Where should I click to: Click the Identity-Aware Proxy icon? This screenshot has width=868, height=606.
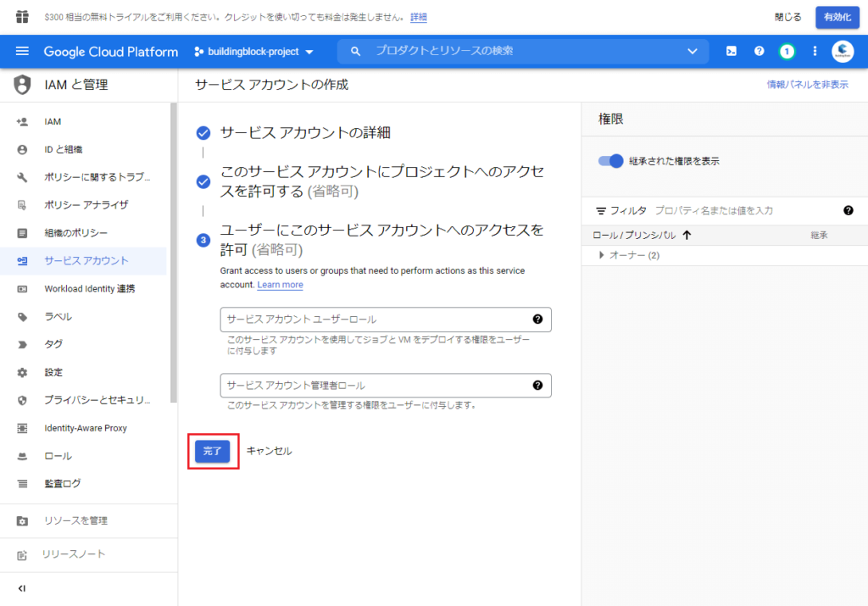[22, 428]
